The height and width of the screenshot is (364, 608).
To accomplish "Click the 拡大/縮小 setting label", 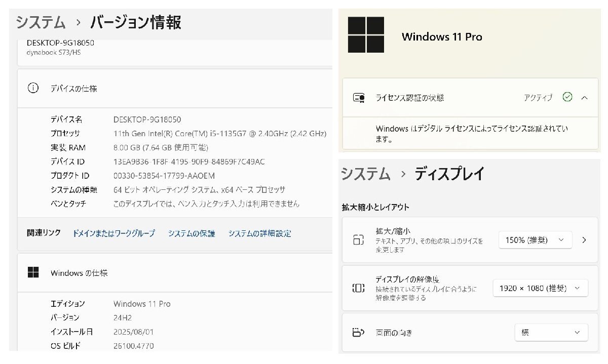I will [393, 231].
